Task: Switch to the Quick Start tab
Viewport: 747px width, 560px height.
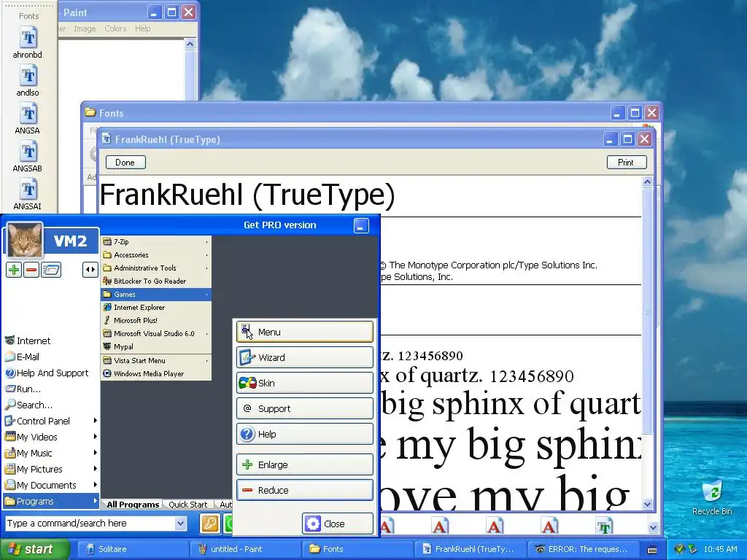Action: coord(187,505)
